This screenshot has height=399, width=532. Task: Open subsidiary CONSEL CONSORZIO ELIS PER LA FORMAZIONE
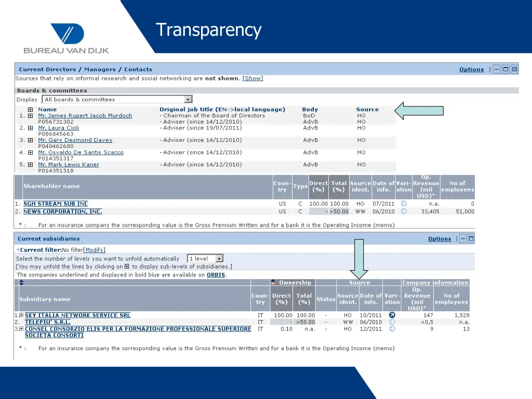tap(138, 332)
